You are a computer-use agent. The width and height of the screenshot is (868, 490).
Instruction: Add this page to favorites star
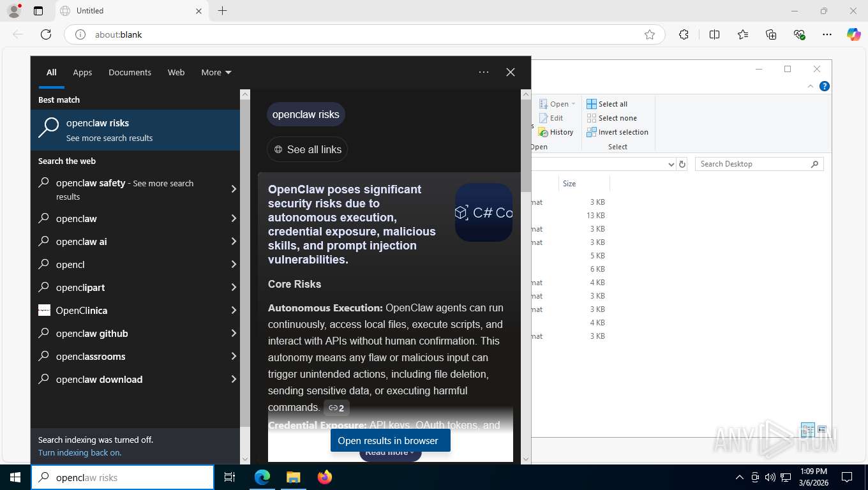pos(650,34)
